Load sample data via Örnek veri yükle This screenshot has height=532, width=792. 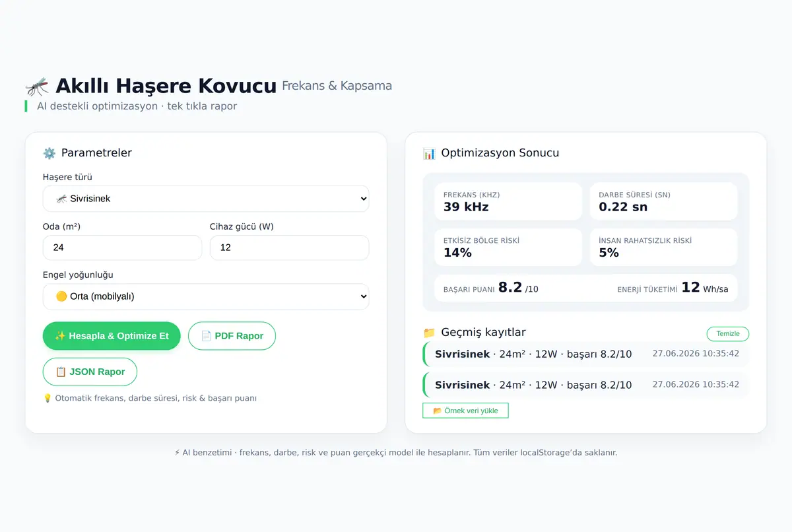pos(465,411)
